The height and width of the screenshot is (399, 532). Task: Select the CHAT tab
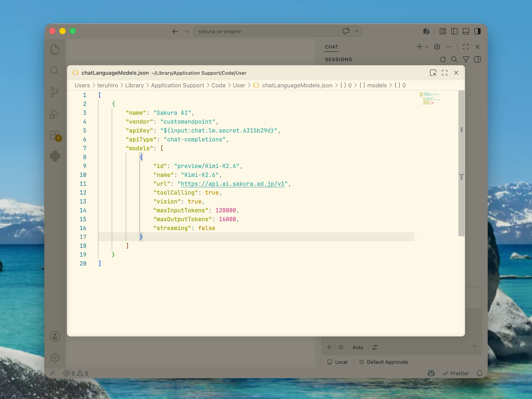tap(331, 47)
